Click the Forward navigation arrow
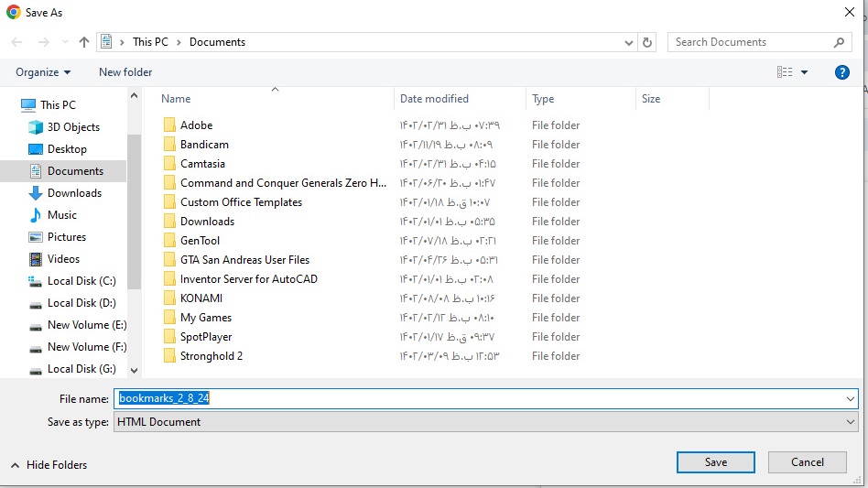The width and height of the screenshot is (868, 488). pos(43,42)
